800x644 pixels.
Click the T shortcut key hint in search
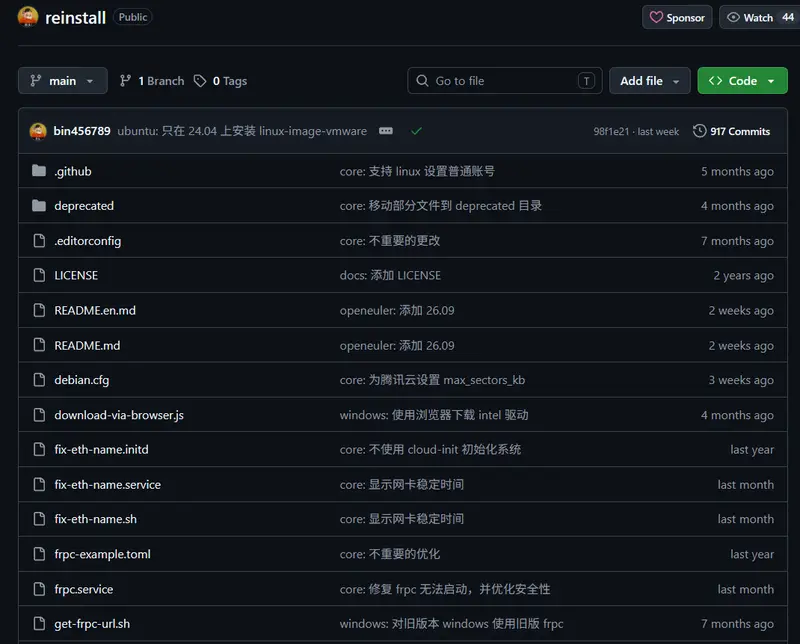(586, 81)
